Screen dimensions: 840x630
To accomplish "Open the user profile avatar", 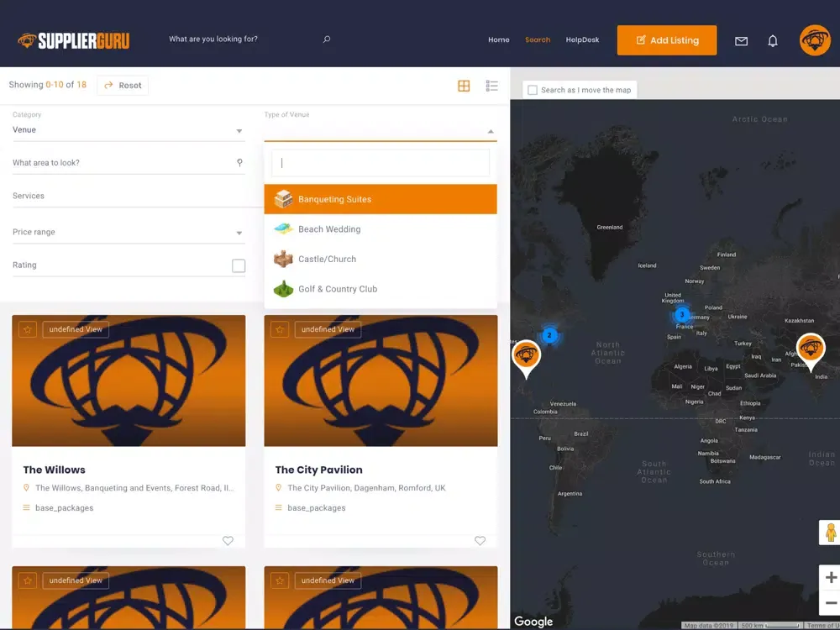I will (x=815, y=40).
